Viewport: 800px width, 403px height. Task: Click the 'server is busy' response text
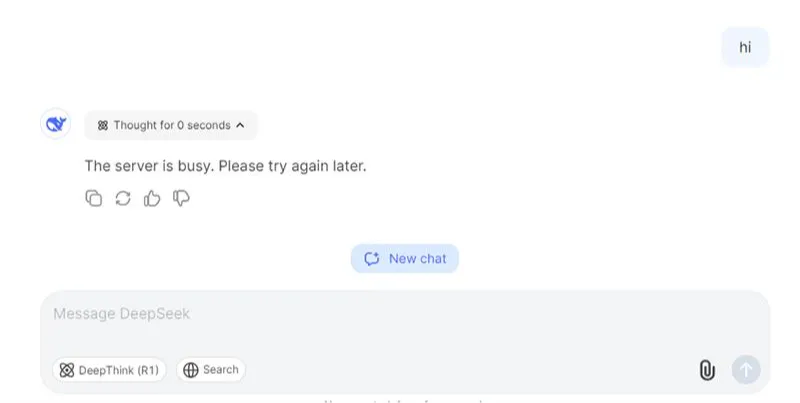[x=225, y=165]
